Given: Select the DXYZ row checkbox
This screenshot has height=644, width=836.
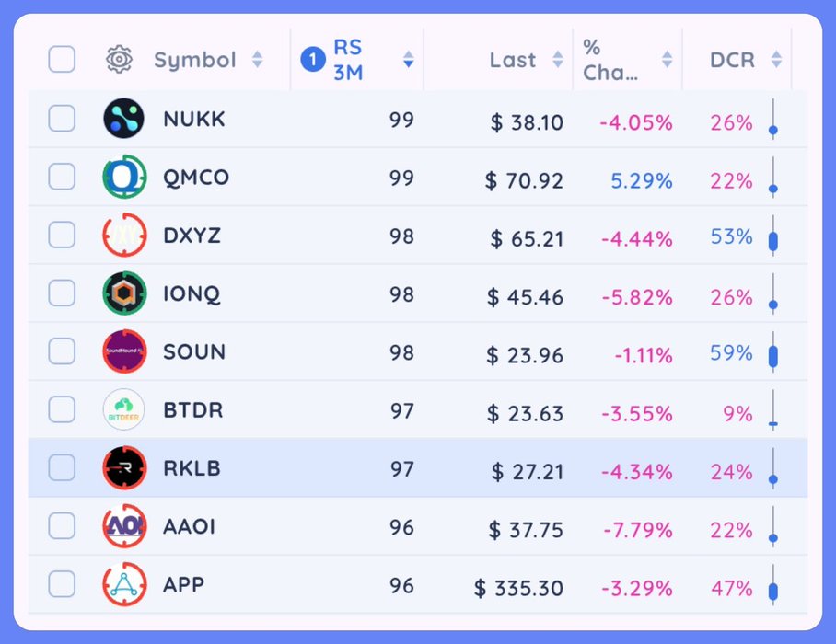Looking at the screenshot, I should click(x=62, y=236).
